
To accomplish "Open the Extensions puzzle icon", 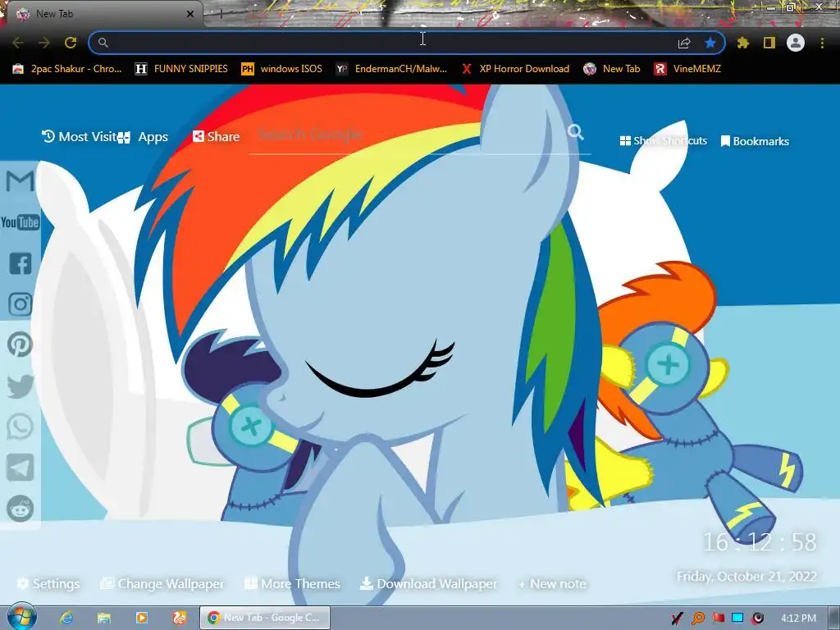I will pyautogui.click(x=743, y=43).
